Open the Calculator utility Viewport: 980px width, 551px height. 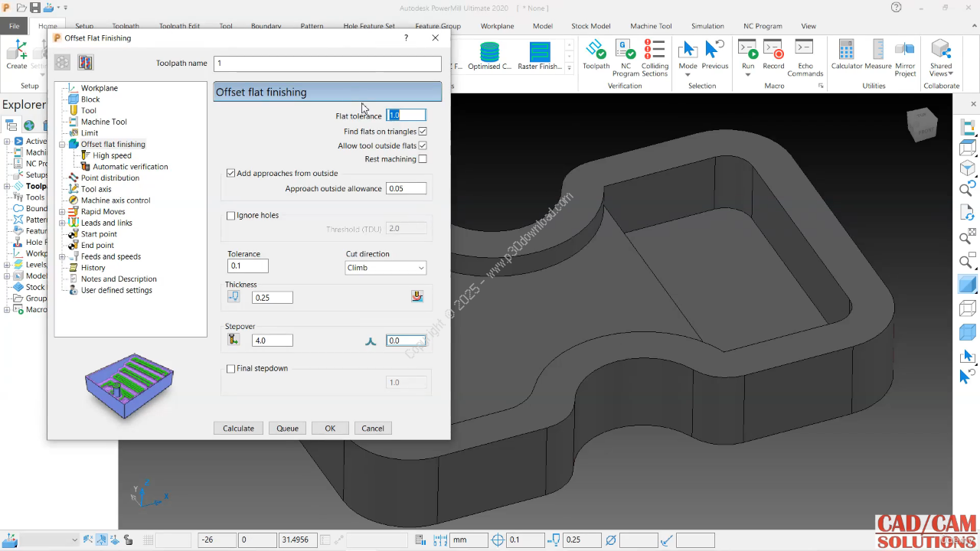pyautogui.click(x=846, y=51)
